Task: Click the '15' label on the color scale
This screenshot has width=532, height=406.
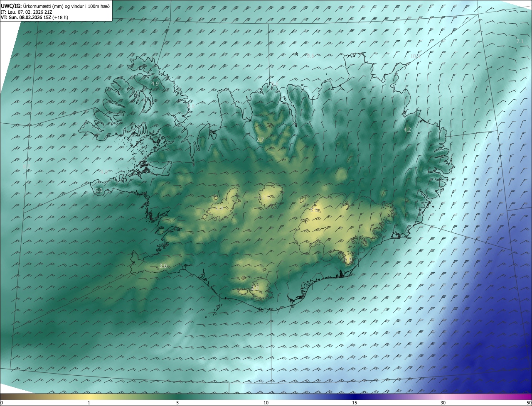Action: tap(355, 403)
